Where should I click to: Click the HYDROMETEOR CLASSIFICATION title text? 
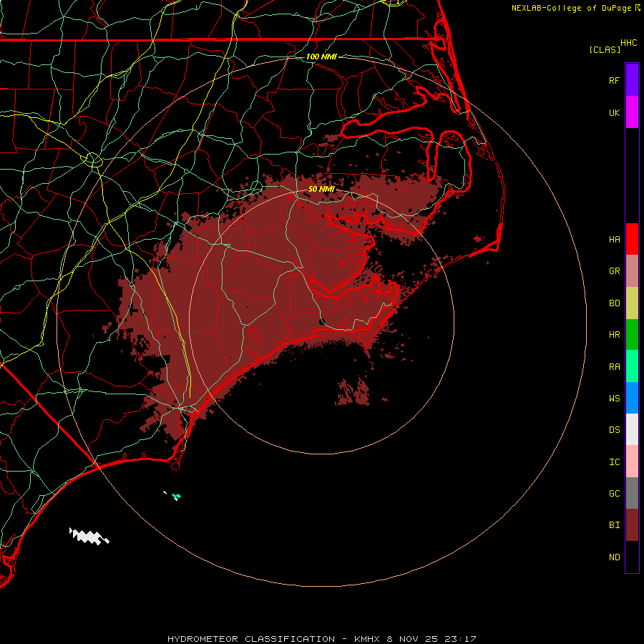tap(251, 639)
